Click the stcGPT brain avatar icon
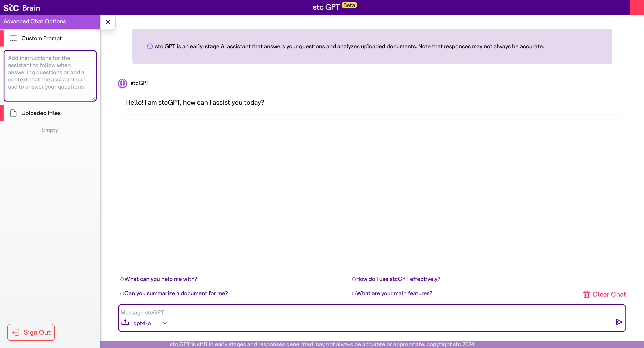644x348 pixels. tap(122, 83)
